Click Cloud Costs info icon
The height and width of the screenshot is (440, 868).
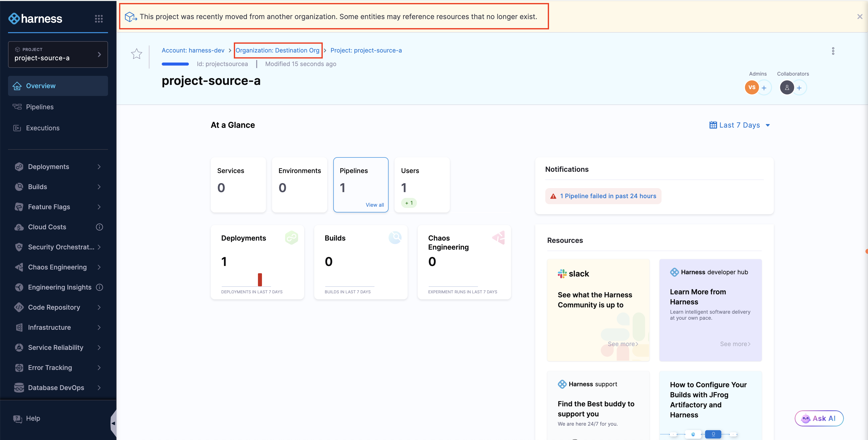[99, 227]
